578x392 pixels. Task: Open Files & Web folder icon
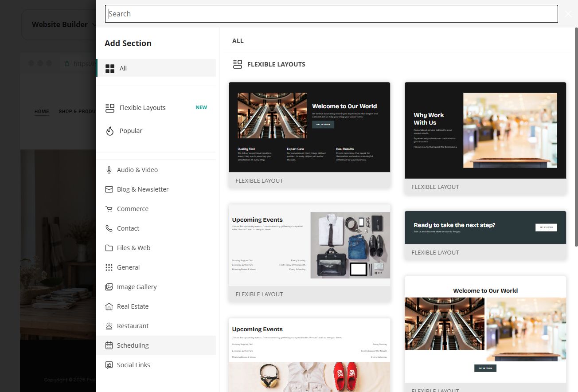pyautogui.click(x=109, y=248)
